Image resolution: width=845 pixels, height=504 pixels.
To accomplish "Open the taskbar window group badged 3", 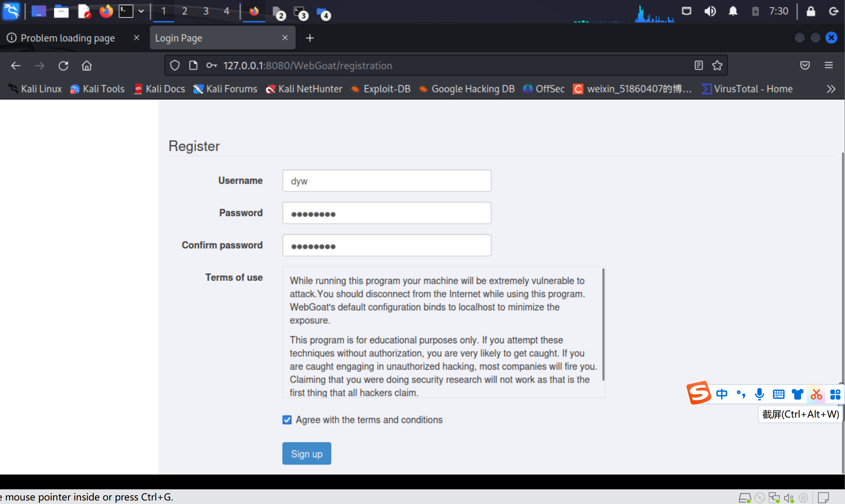I will pyautogui.click(x=301, y=13).
